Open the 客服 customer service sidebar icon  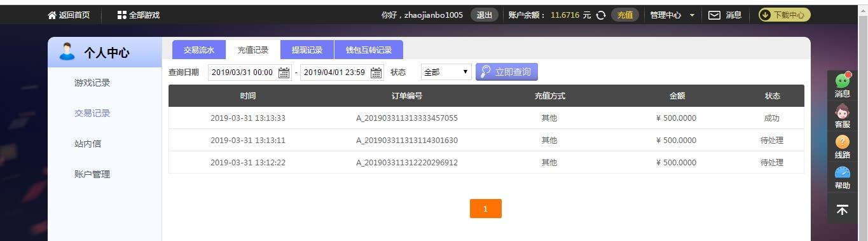click(842, 111)
